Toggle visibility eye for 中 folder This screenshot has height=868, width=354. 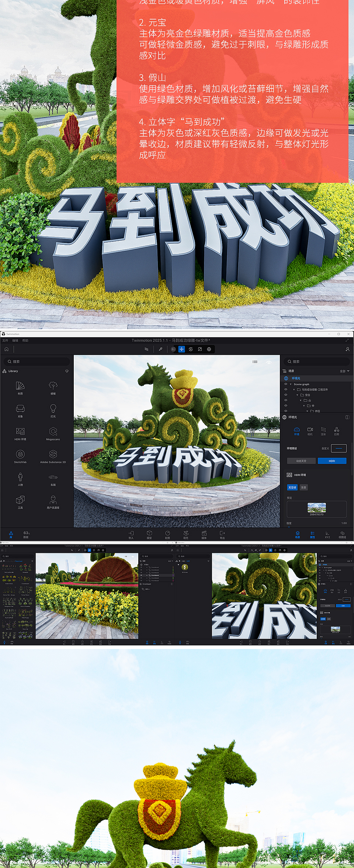click(x=286, y=405)
